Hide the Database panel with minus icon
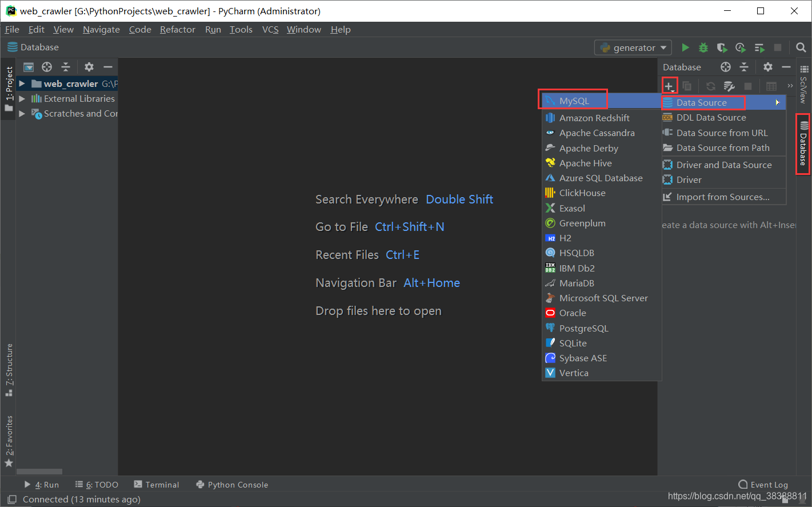The height and width of the screenshot is (507, 812). tap(786, 67)
